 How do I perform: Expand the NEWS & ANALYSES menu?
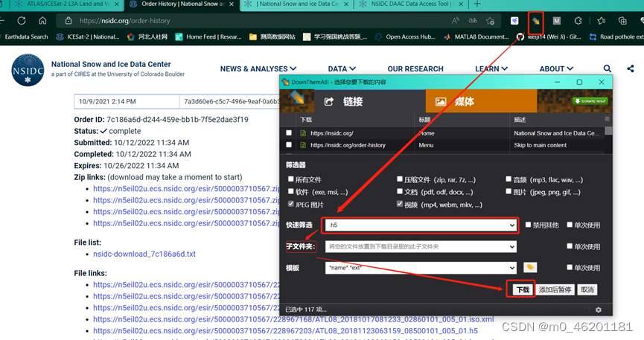pos(258,68)
